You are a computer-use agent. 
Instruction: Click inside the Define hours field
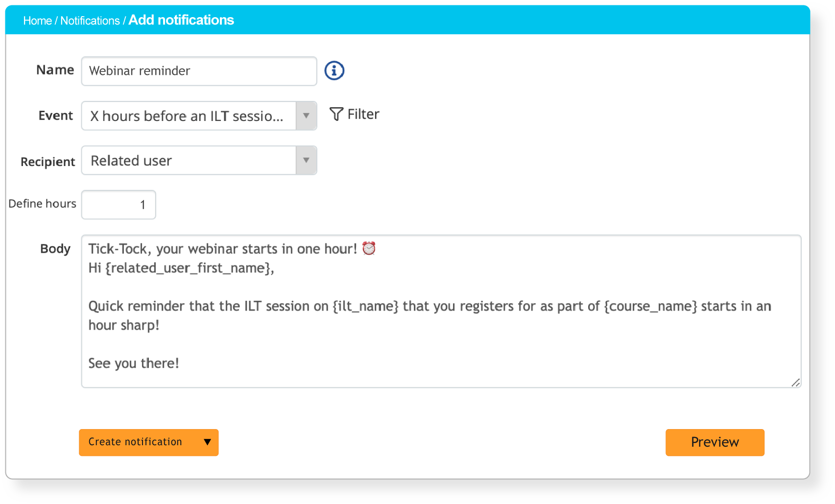118,204
